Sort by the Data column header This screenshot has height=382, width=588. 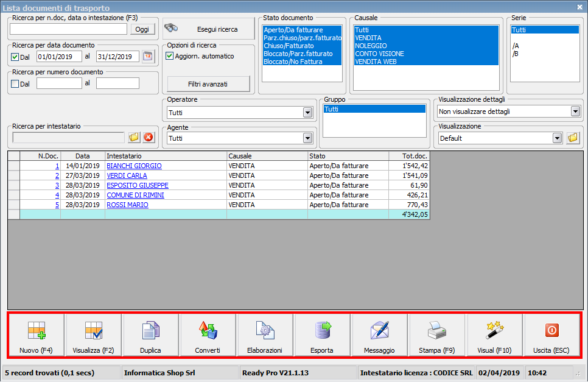click(83, 156)
